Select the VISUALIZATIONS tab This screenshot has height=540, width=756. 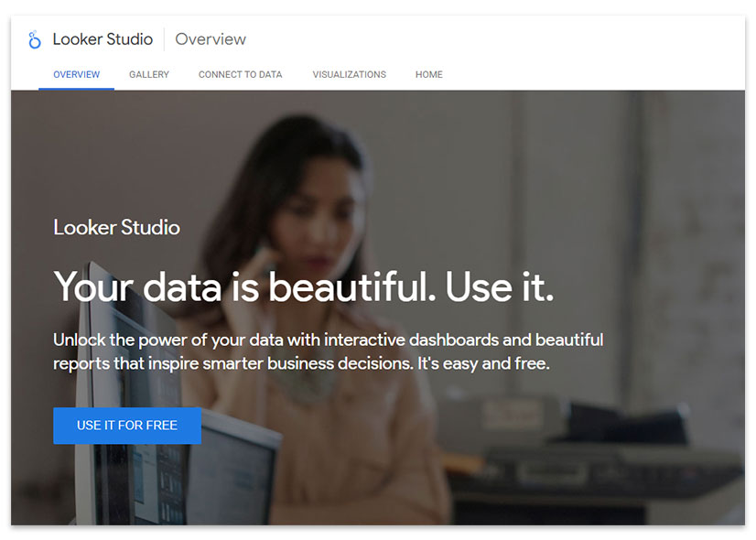(349, 74)
